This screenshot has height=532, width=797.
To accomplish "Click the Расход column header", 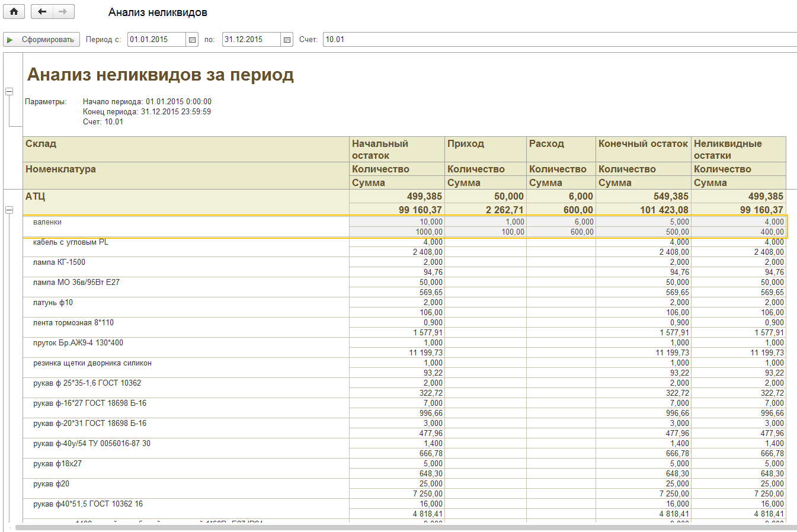I will point(561,149).
